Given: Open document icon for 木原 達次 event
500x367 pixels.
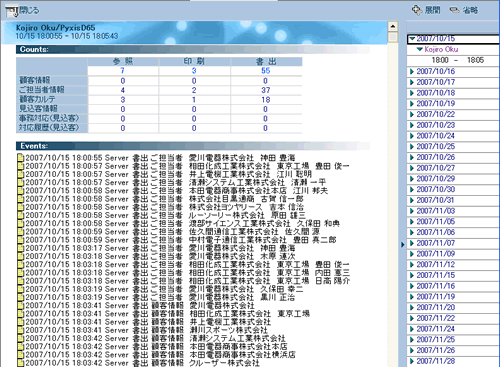Looking at the screenshot, I should coord(21,256).
